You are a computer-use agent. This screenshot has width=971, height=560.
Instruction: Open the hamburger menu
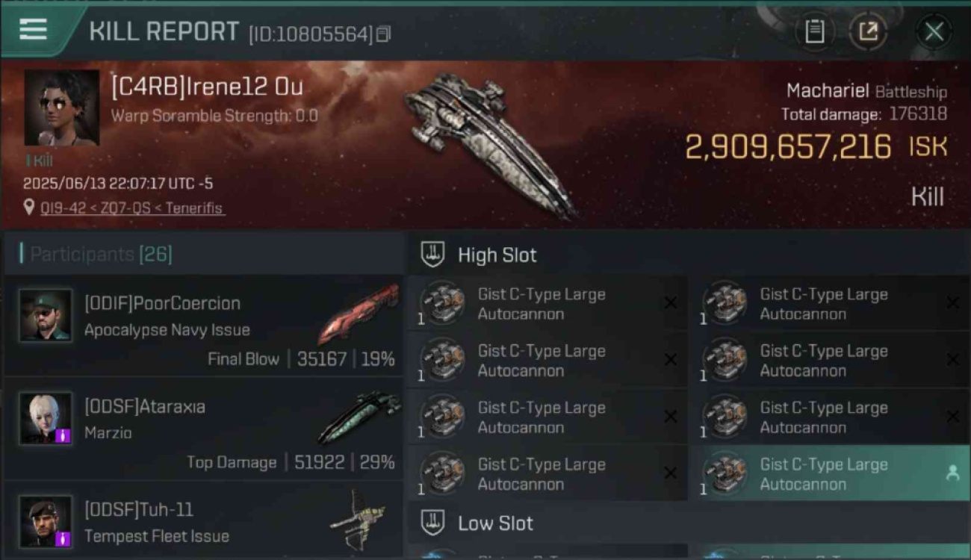(x=34, y=30)
